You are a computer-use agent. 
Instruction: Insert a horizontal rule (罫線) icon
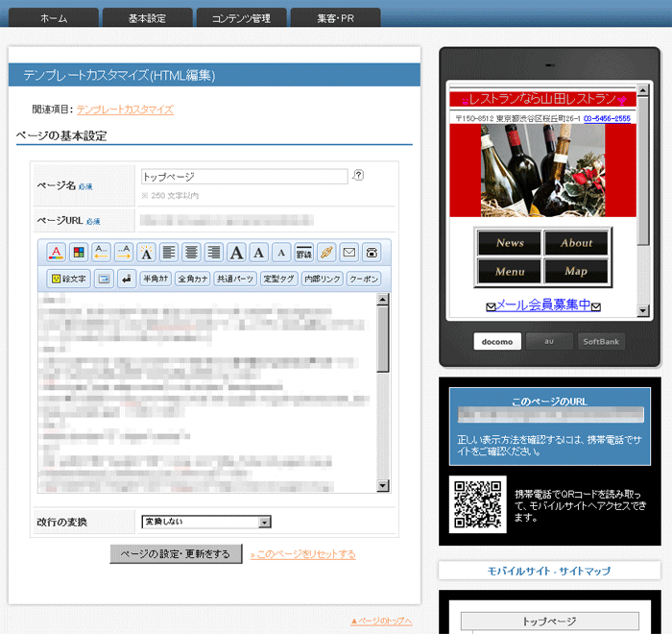tap(304, 253)
